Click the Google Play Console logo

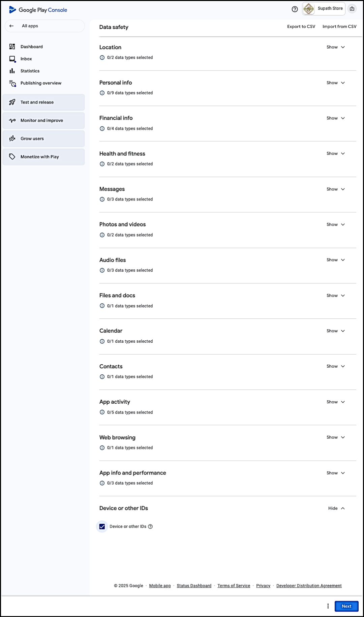38,10
